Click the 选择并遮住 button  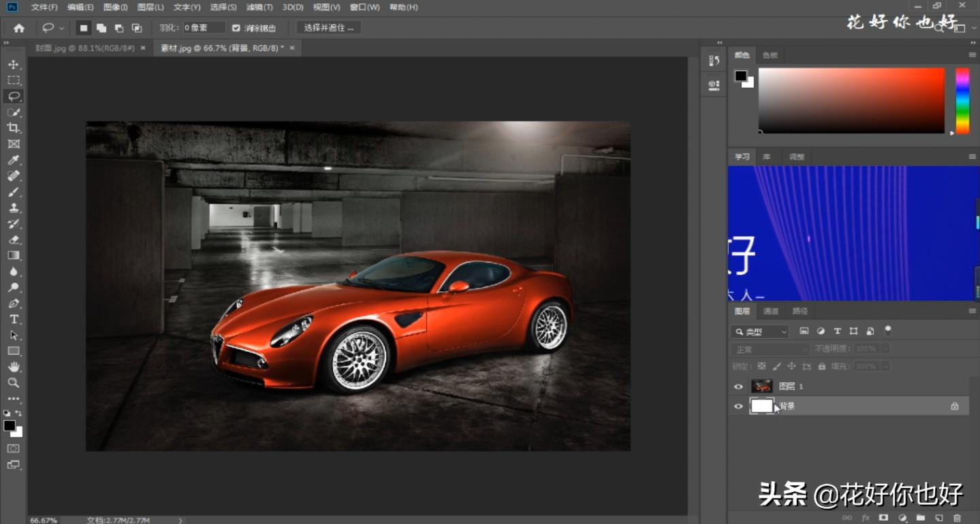[x=329, y=28]
